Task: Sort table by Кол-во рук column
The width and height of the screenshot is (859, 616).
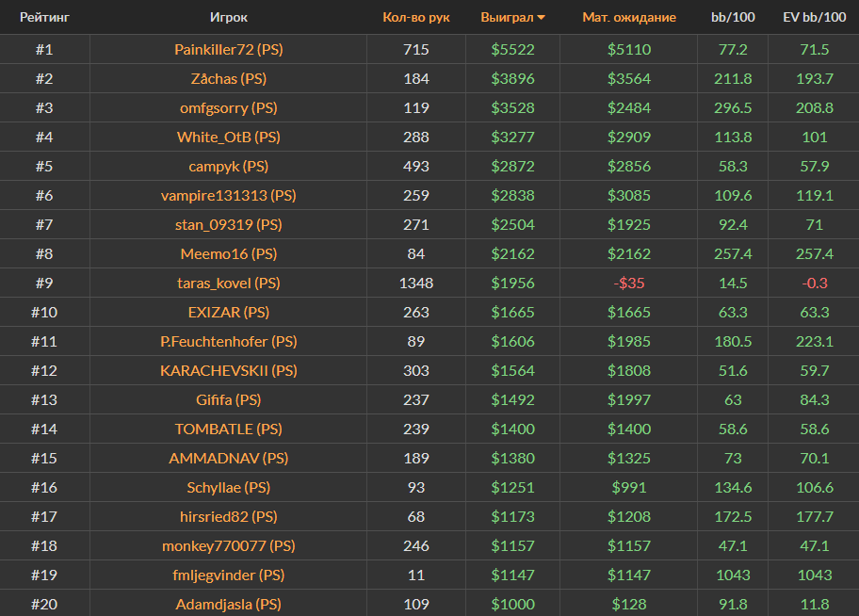Action: tap(416, 18)
